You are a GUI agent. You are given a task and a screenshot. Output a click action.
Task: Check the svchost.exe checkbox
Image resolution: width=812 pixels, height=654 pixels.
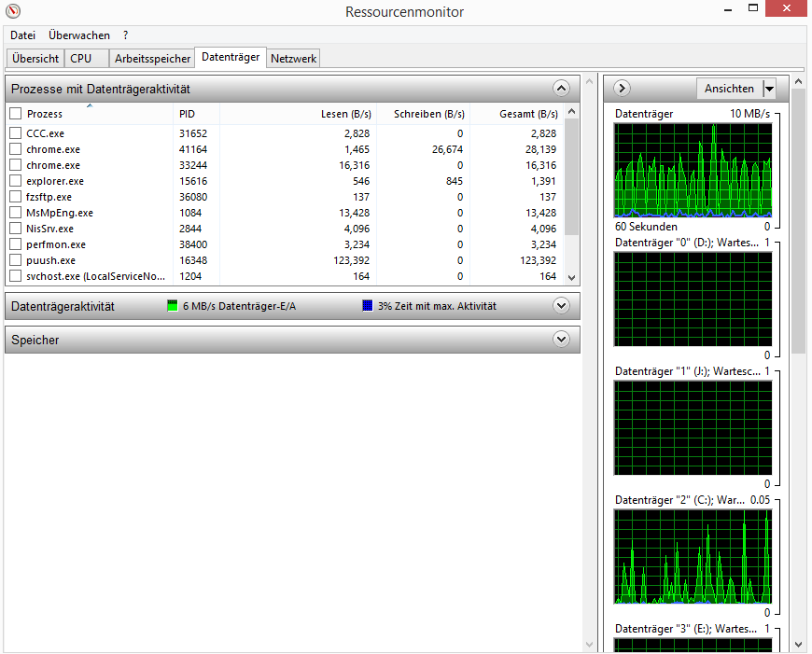tap(16, 276)
